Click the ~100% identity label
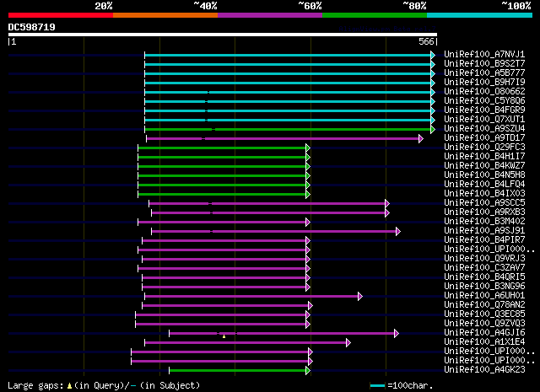Image resolution: width=540 pixels, height=392 pixels. (x=516, y=6)
